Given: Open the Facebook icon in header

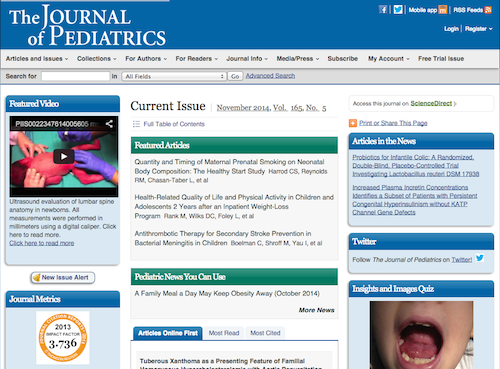Looking at the screenshot, I should point(383,10).
